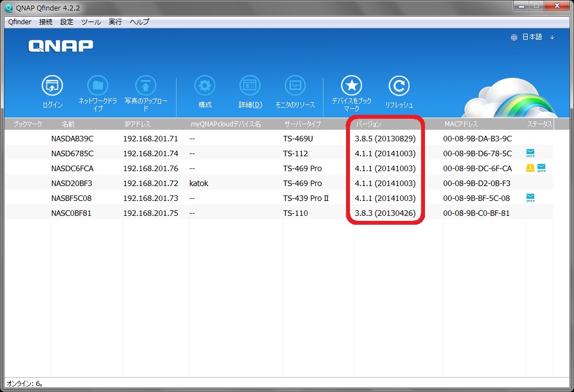Click IP address 192.168.201.71

[151, 139]
